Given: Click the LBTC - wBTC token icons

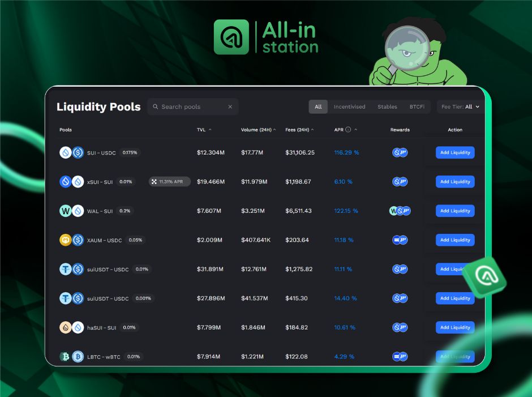Looking at the screenshot, I should [71, 357].
